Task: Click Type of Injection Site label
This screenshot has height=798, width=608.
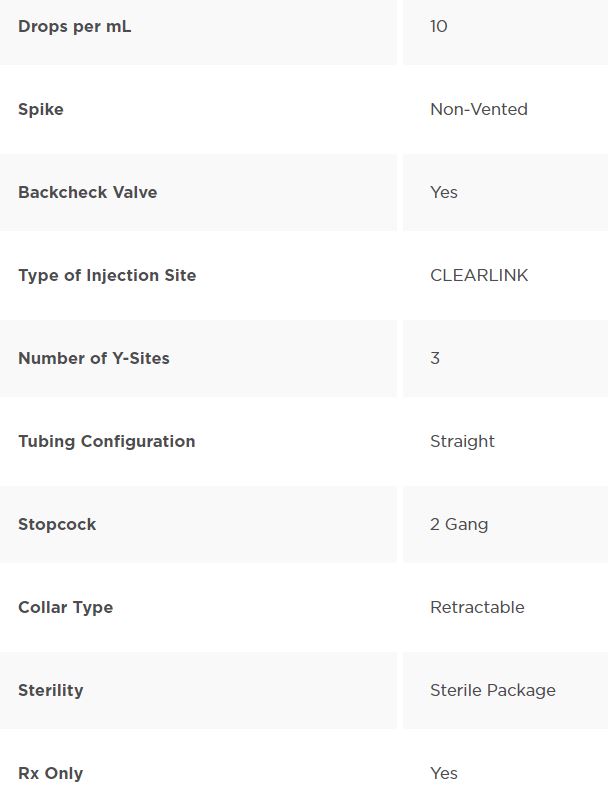Action: tap(107, 275)
